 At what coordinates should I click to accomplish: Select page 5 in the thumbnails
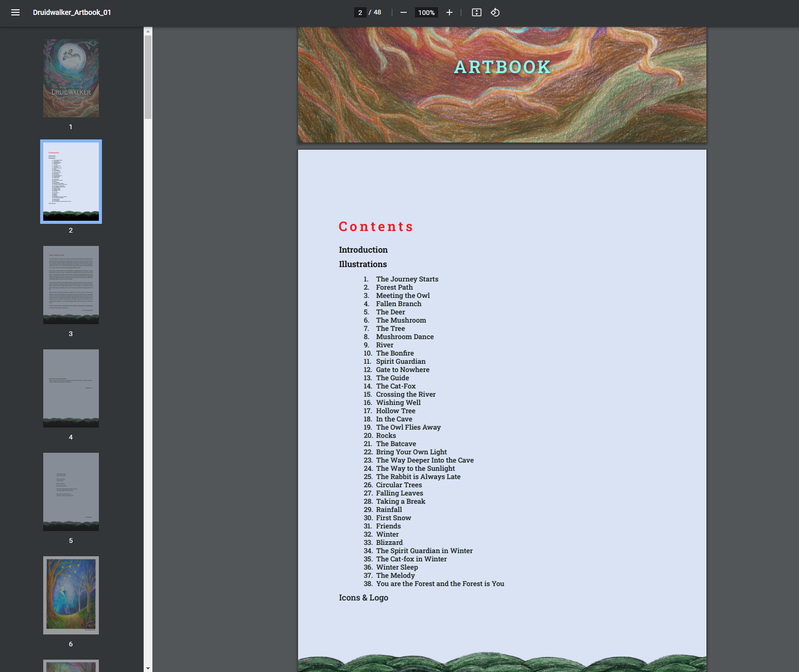pos(71,491)
